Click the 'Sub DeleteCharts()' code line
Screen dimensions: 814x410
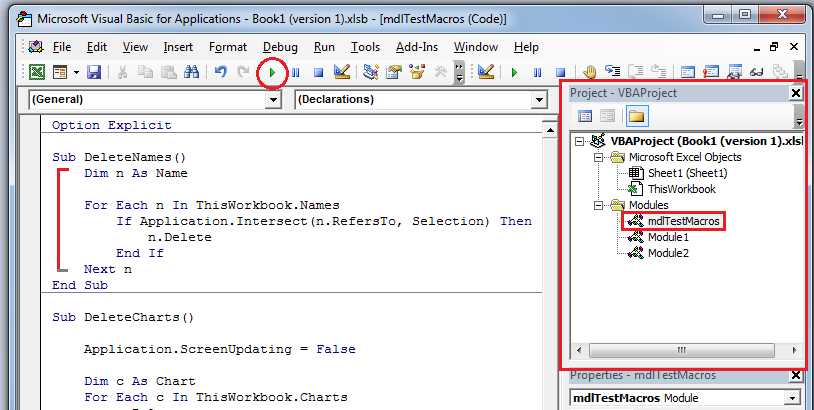[x=123, y=317]
